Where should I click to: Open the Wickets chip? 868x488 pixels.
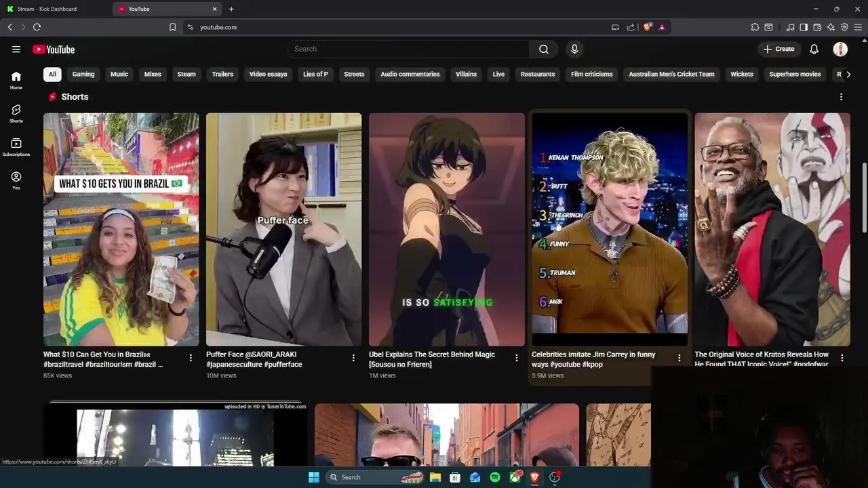pyautogui.click(x=742, y=74)
